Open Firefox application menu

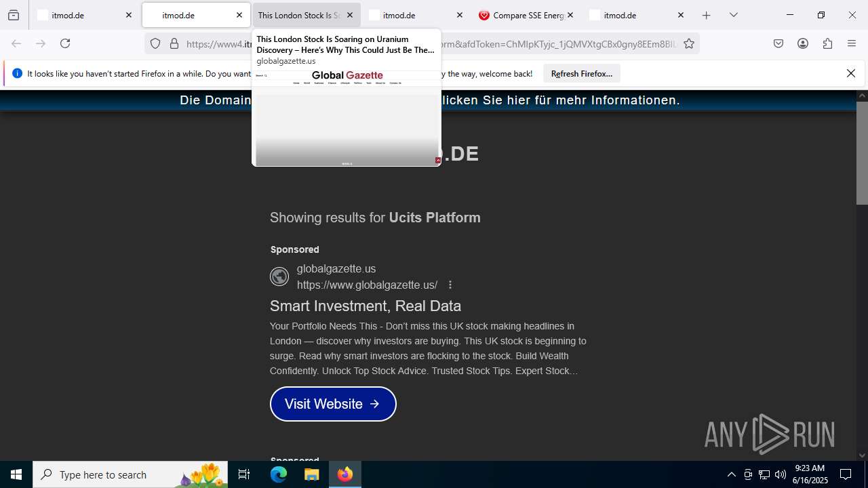coord(852,43)
